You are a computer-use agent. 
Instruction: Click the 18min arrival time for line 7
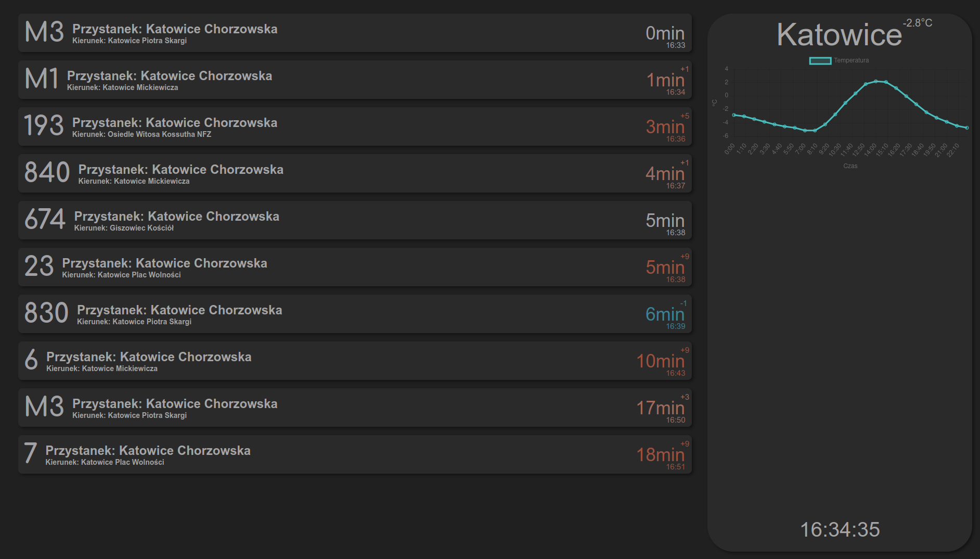(661, 455)
